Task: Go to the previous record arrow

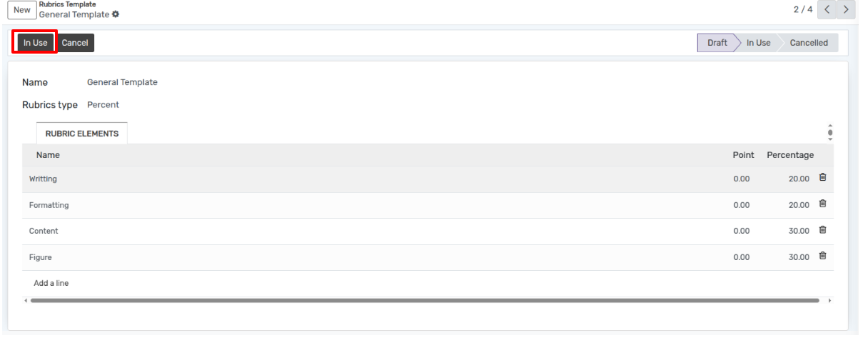Action: coord(827,9)
